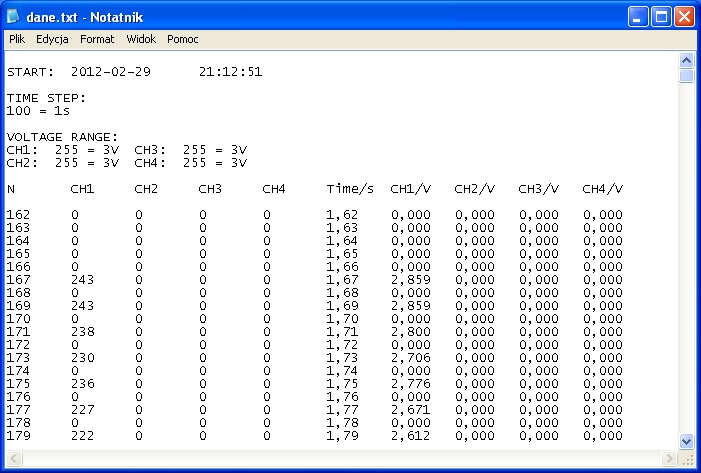Click the CH2 column header
This screenshot has height=473, width=701.
tap(146, 189)
